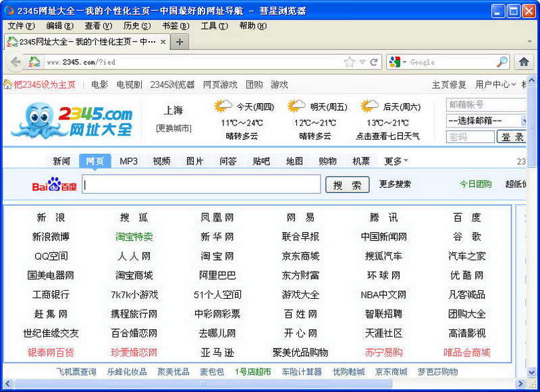Click the browser back arrow button

pos(16,62)
